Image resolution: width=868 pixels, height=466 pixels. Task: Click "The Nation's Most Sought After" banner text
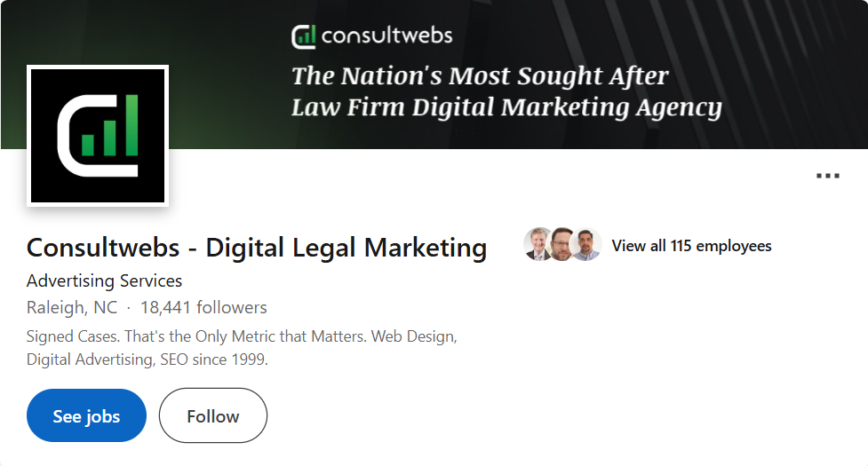pyautogui.click(x=480, y=75)
